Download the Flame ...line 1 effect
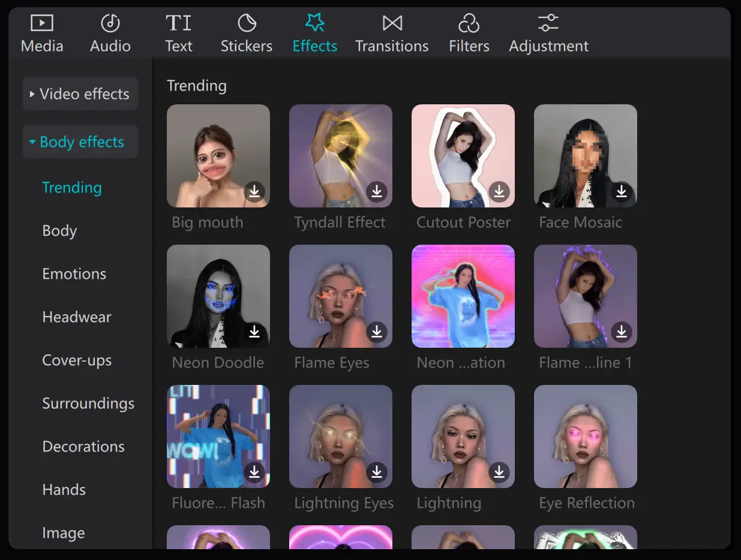 (x=622, y=332)
